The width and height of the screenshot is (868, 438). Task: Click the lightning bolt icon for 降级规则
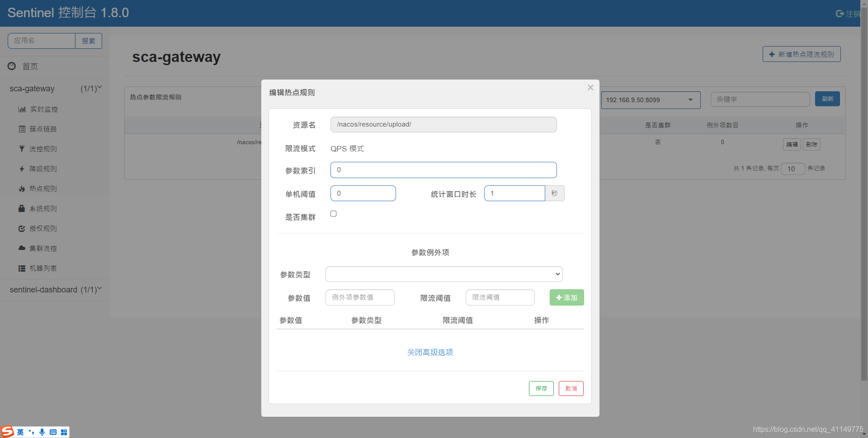pos(22,169)
